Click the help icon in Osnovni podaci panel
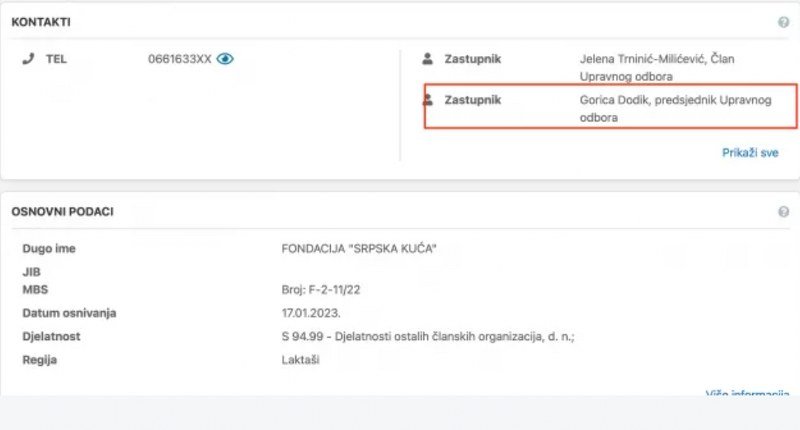This screenshot has height=430, width=800. coord(783,212)
